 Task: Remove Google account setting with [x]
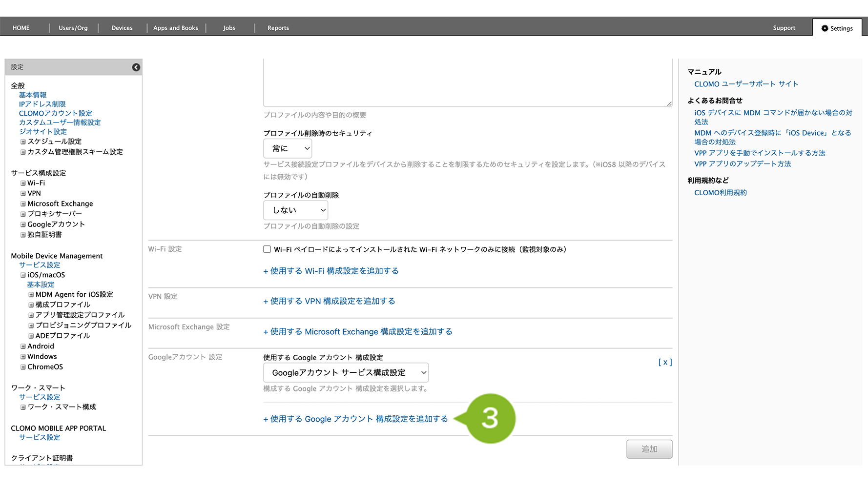coord(665,362)
